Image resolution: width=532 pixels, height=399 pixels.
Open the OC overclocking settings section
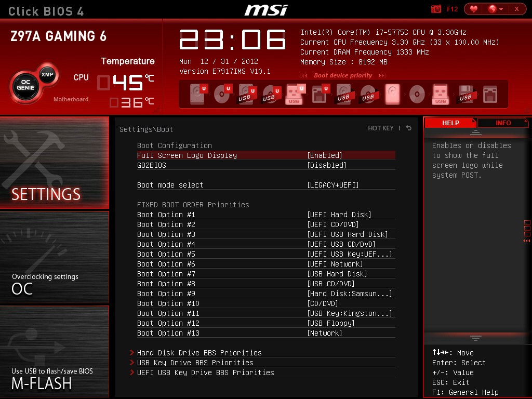pos(54,258)
